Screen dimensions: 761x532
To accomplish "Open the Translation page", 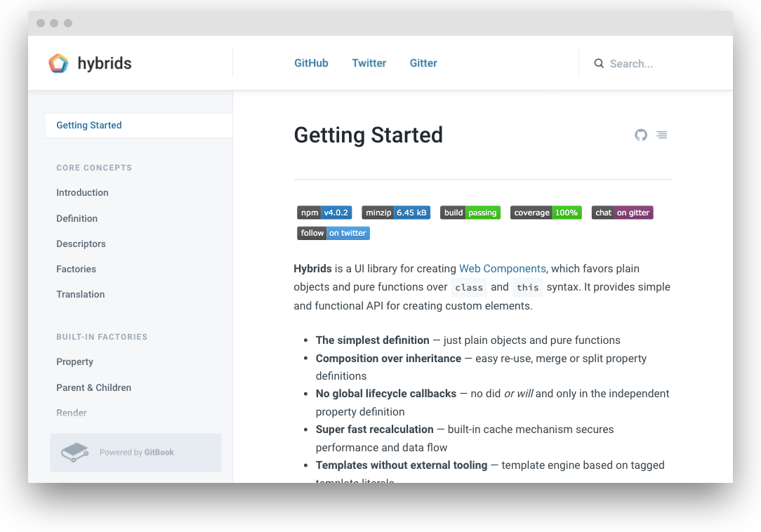I will coord(81,294).
